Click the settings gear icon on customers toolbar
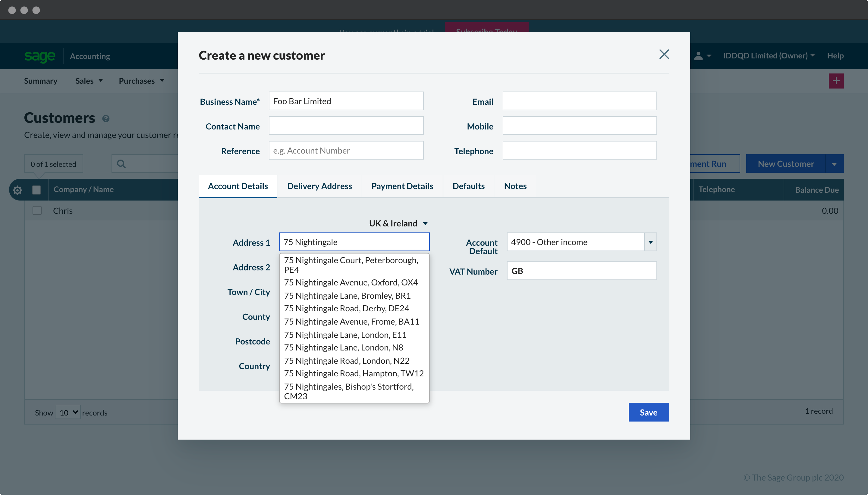Viewport: 868px width, 495px height. (17, 189)
